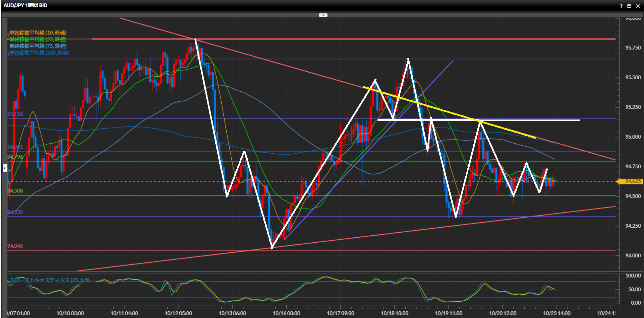Click the current price marker 94.625

pyautogui.click(x=632, y=181)
